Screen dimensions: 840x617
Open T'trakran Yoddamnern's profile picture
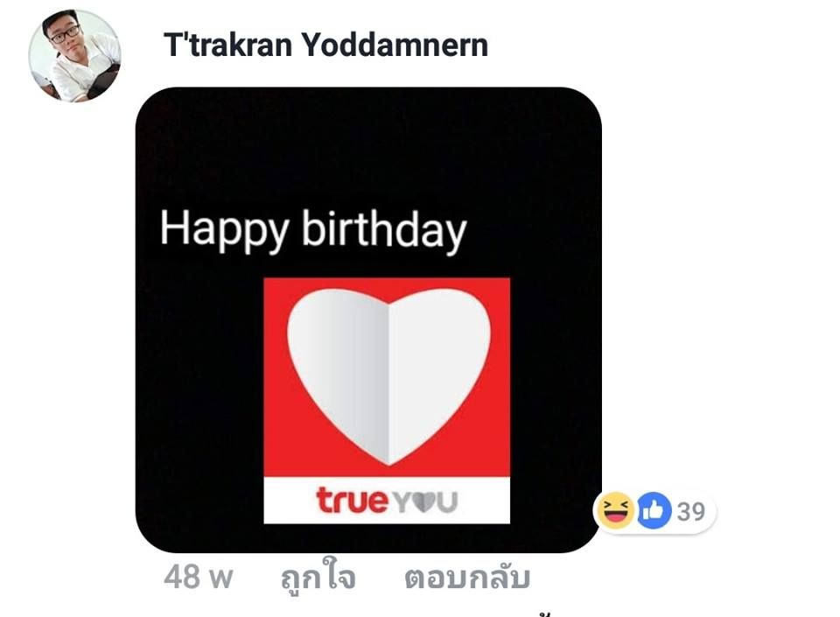[x=74, y=55]
